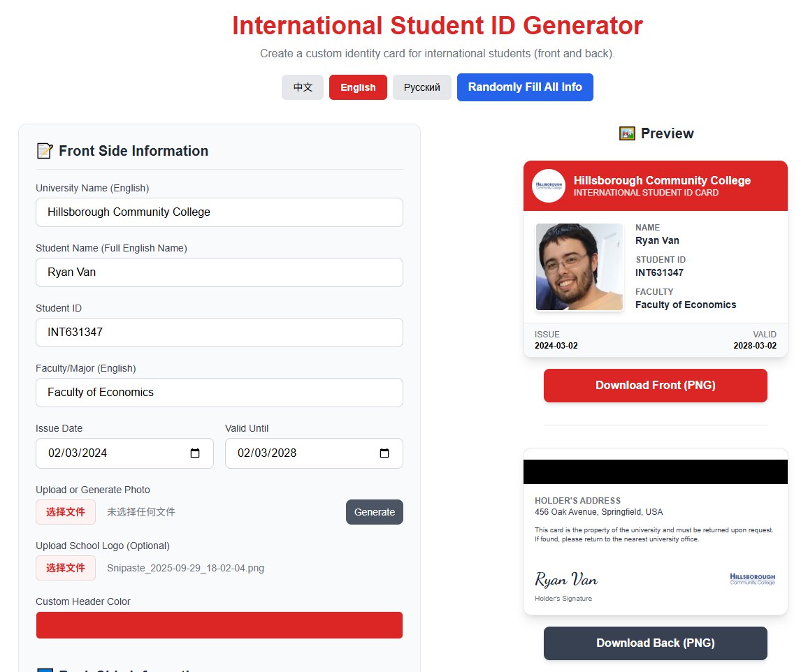
Task: Click the Generate photo button
Action: [x=374, y=512]
